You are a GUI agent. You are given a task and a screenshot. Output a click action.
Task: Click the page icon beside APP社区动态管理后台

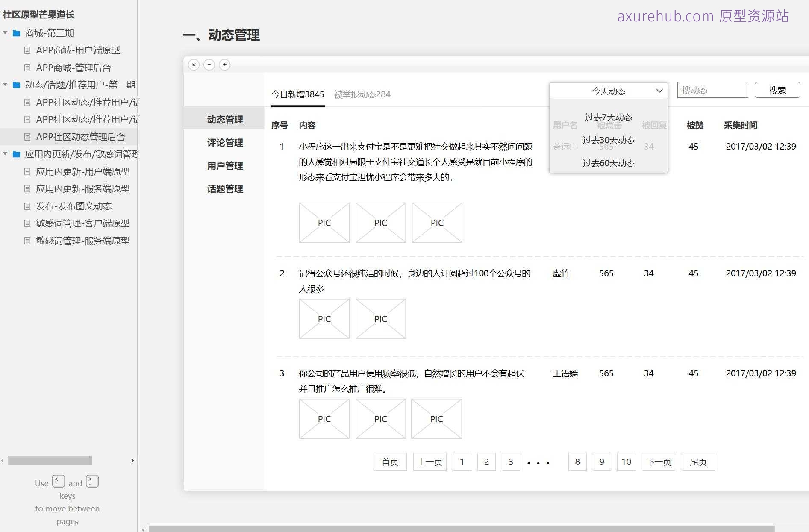tap(28, 137)
